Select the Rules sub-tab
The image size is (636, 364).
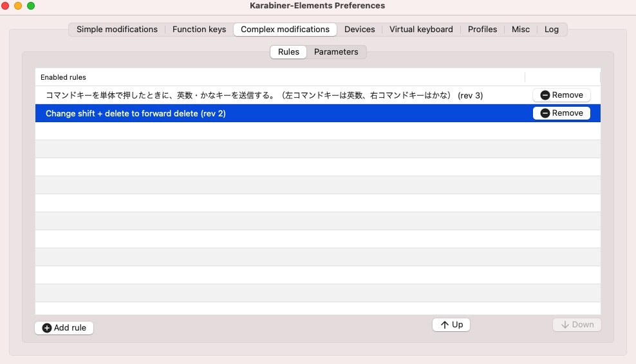[x=288, y=52]
